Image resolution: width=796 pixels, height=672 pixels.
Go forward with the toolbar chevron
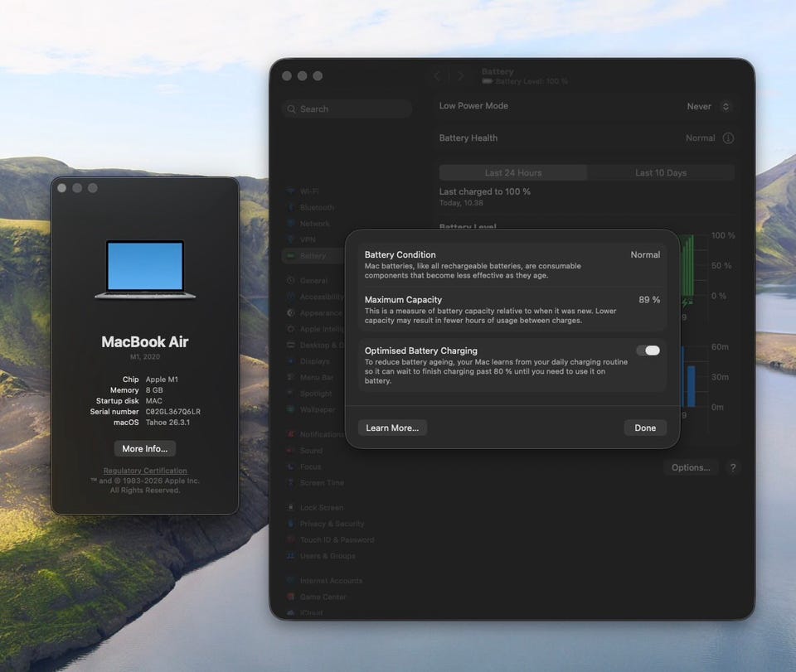[x=460, y=76]
